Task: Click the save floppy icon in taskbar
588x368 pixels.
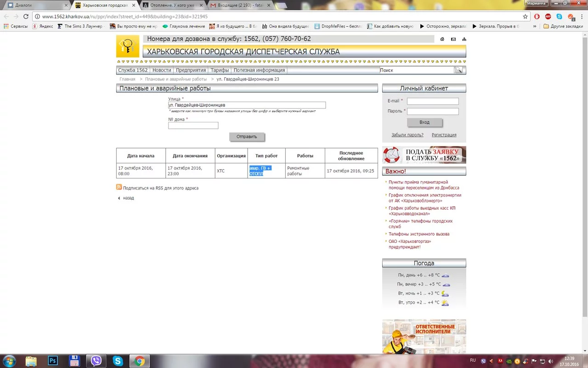Action: pos(74,361)
